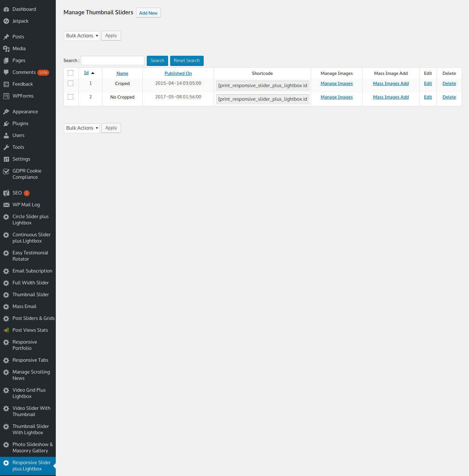Screen dimensions: 469x476
Task: Click the Dashboard gauge icon
Action: (x=6, y=9)
